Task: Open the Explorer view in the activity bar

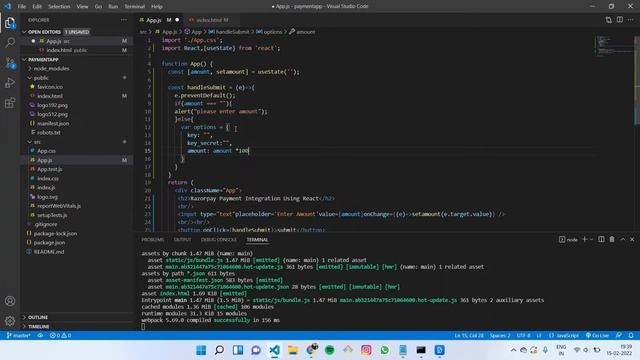Action: [10, 23]
